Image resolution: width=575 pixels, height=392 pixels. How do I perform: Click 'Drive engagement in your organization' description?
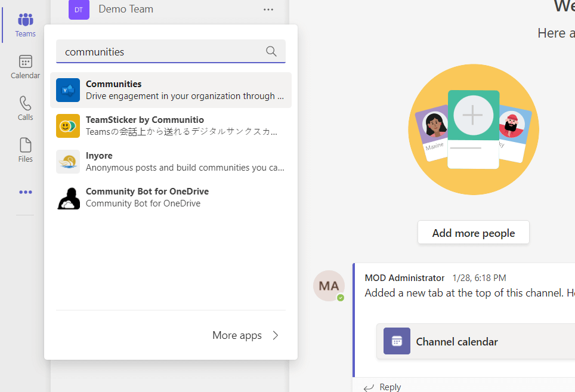point(185,96)
